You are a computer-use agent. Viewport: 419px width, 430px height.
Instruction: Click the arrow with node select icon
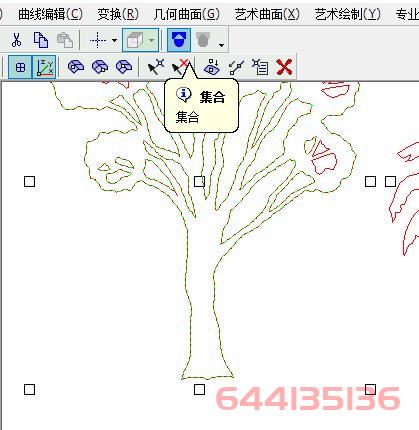click(x=156, y=67)
